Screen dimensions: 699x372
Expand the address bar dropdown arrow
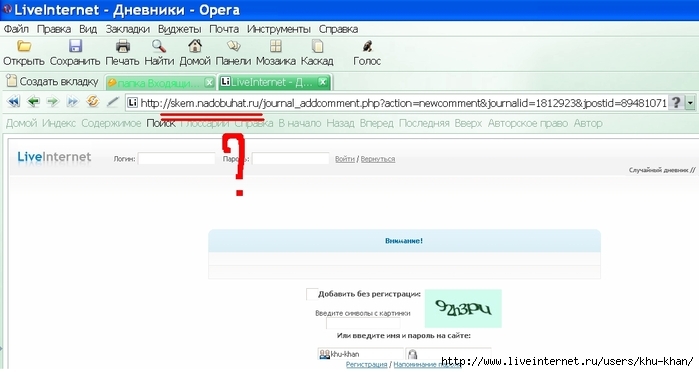coord(690,103)
